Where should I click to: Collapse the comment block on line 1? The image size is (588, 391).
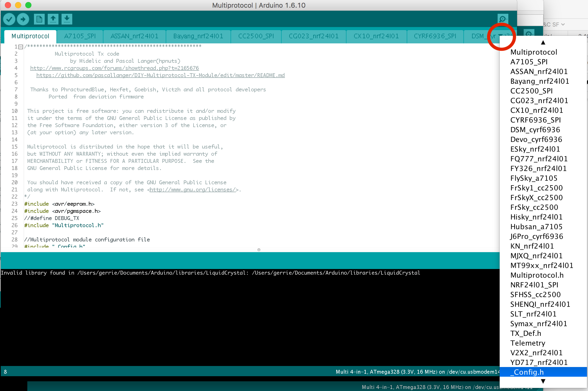point(21,47)
